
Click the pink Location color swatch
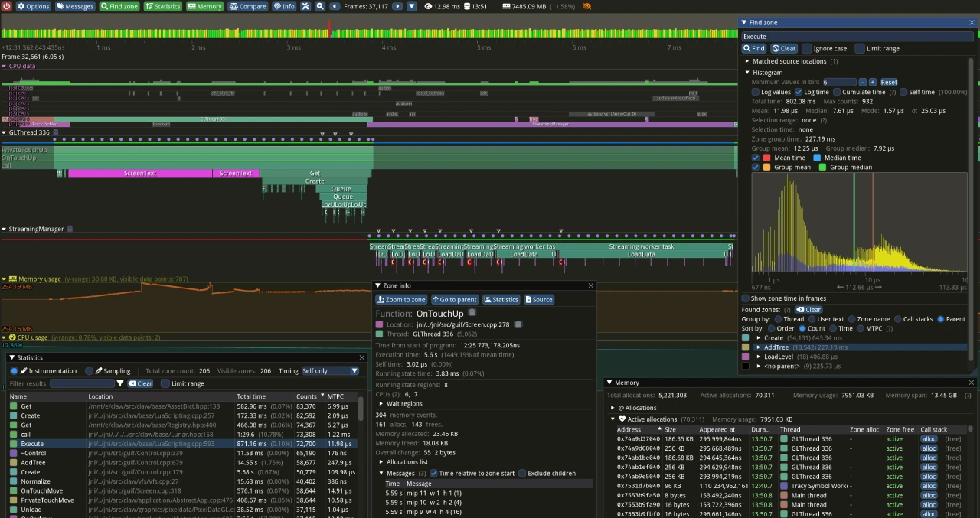click(380, 324)
